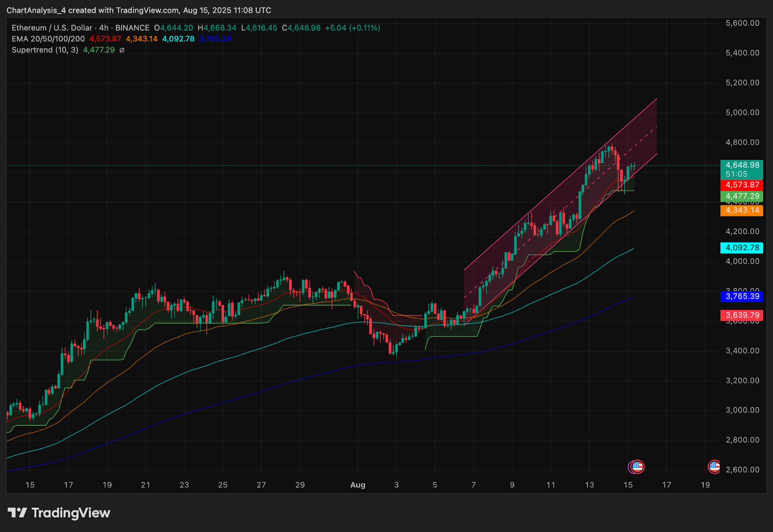
Task: Click the US flag economic event icon near date 19
Action: pyautogui.click(x=715, y=467)
